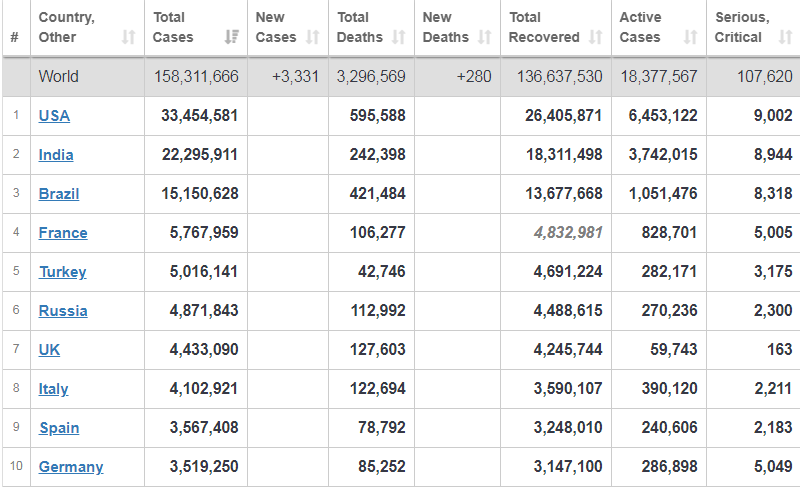The width and height of the screenshot is (800, 487).
Task: Select Turkey total cases 5,016,141
Action: [x=204, y=272]
